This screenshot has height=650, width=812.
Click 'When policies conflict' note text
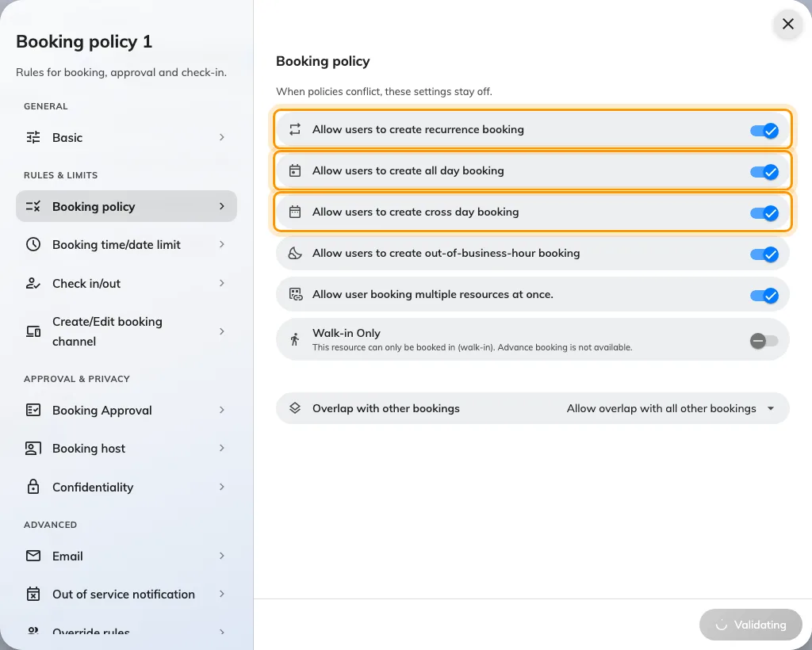pyautogui.click(x=384, y=92)
